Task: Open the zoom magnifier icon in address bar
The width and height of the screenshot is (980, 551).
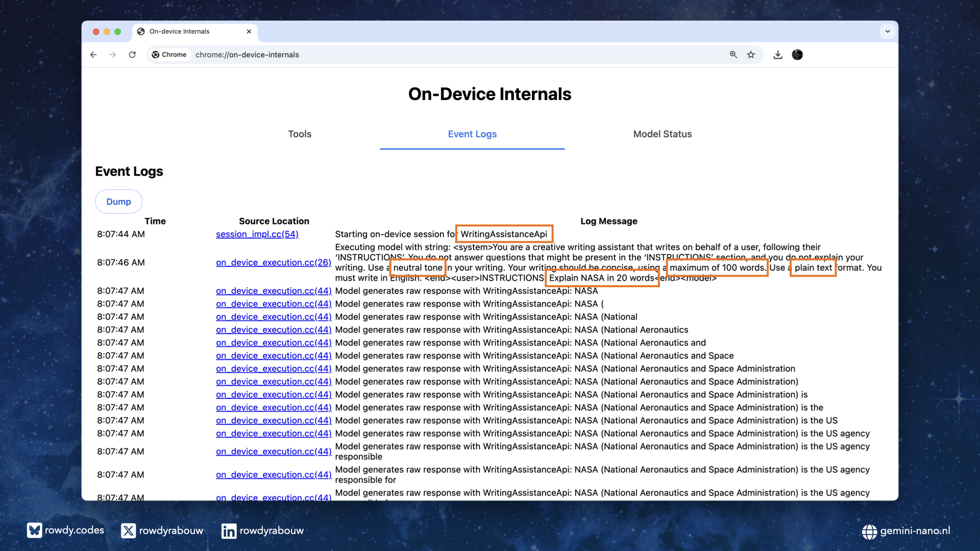Action: (x=733, y=55)
